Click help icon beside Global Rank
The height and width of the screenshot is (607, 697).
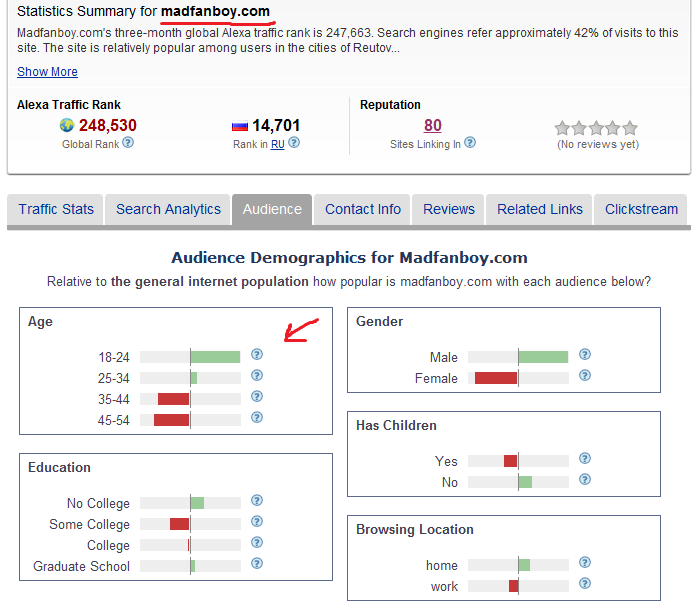[128, 143]
